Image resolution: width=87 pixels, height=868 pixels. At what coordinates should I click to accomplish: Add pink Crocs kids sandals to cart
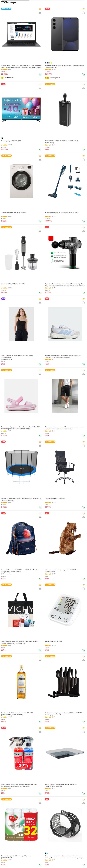(40, 435)
